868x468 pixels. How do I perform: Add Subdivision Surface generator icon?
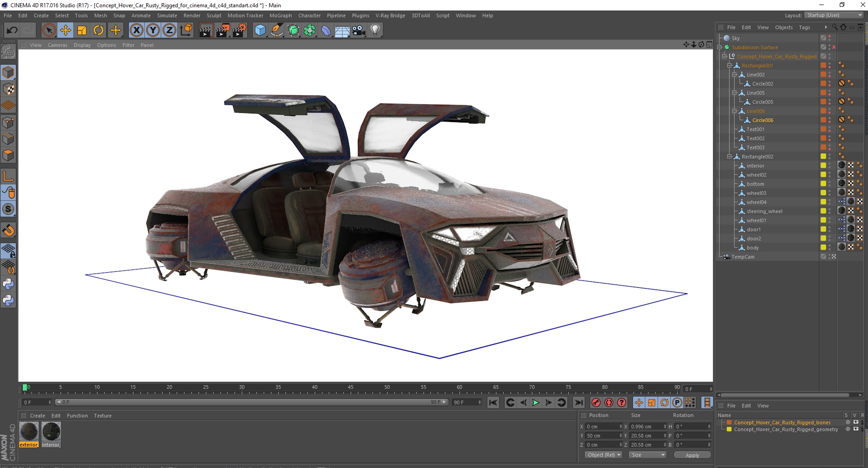coord(293,31)
